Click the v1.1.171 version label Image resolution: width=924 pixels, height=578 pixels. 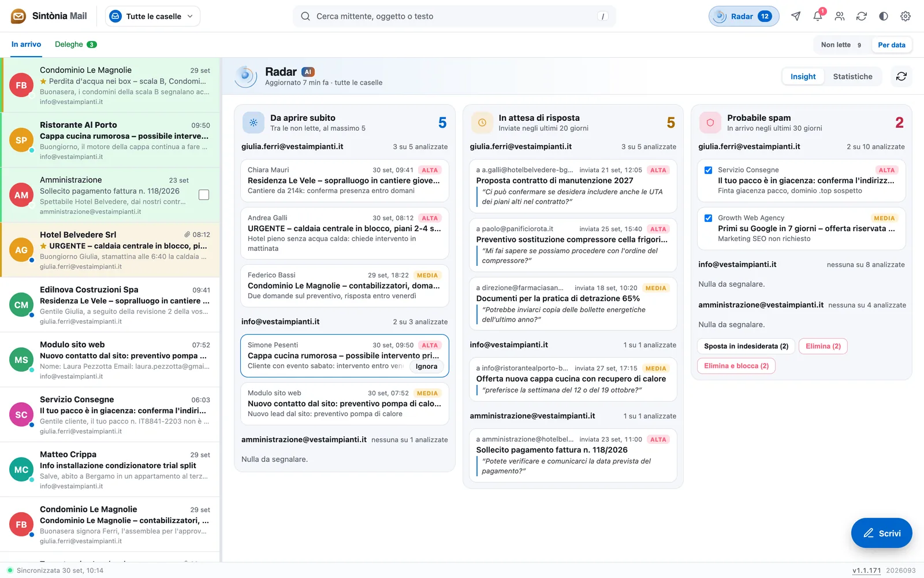pos(866,570)
